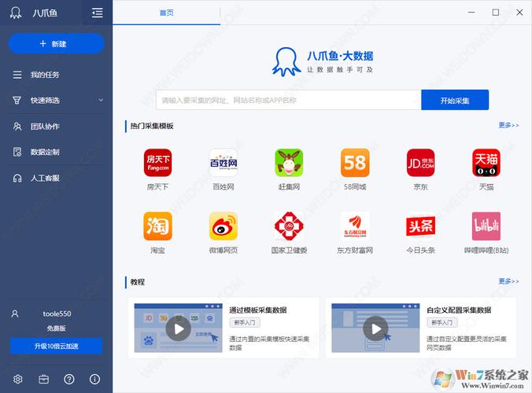The image size is (532, 393).
Task: Click the 开始采集 button
Action: 455,100
